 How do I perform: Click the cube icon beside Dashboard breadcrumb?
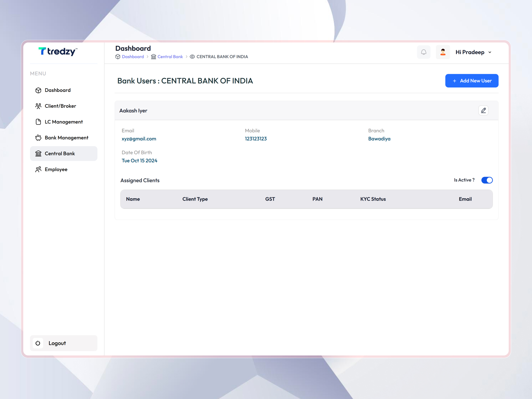118,57
